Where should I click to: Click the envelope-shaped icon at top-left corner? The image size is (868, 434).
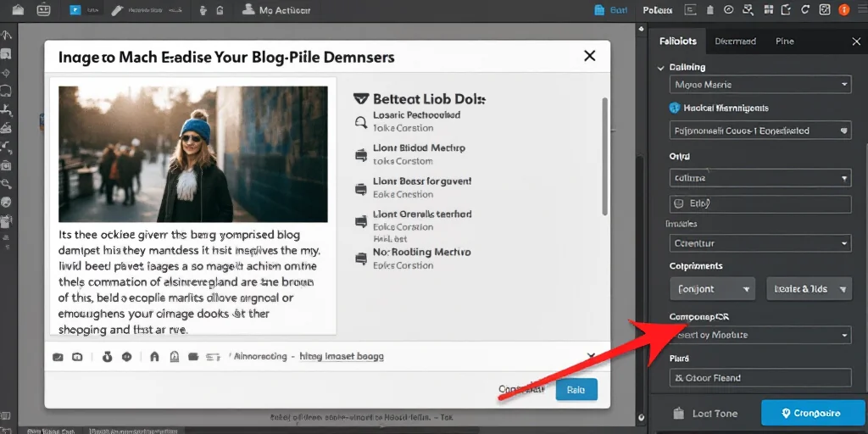pyautogui.click(x=18, y=9)
